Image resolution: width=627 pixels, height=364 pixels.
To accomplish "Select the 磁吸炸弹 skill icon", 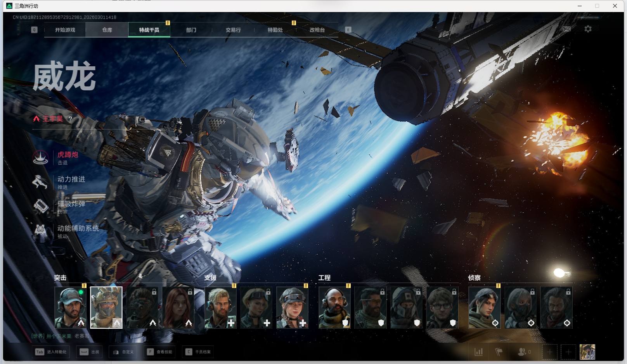I will [40, 206].
